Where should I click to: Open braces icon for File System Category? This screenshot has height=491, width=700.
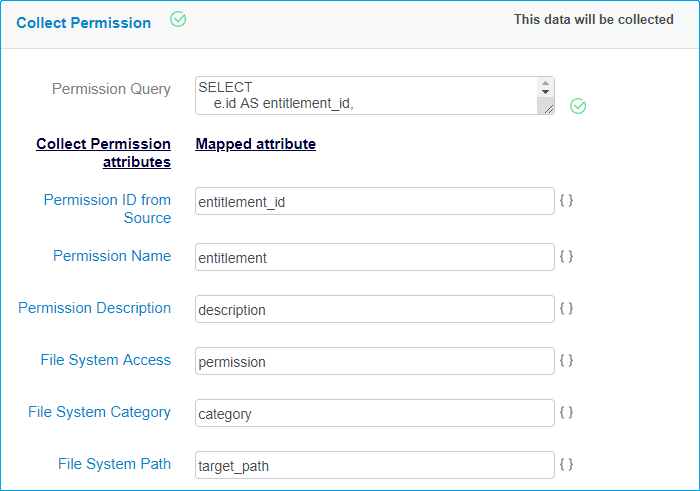566,412
